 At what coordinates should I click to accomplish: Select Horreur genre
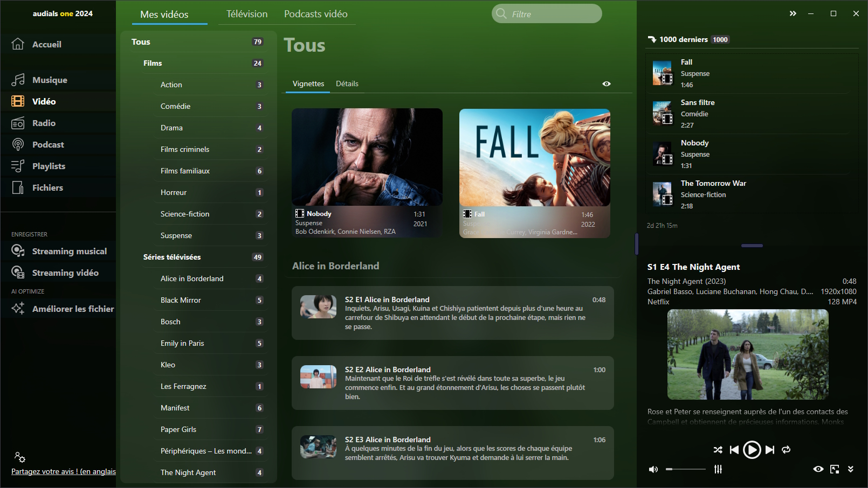[211, 192]
